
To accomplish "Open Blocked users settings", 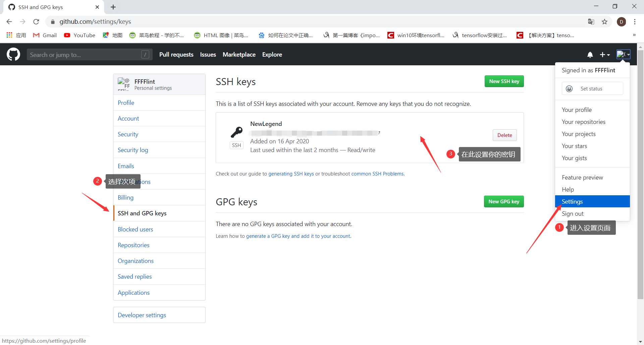I will click(x=159, y=229).
